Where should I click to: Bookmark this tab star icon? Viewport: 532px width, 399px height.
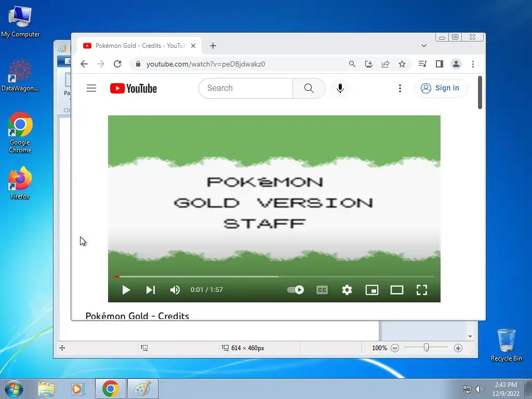402,64
